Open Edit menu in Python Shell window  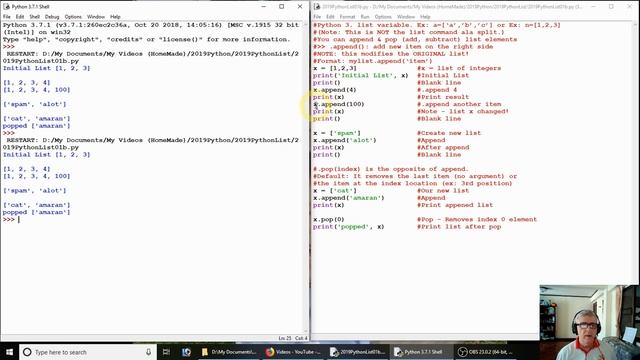(20, 17)
